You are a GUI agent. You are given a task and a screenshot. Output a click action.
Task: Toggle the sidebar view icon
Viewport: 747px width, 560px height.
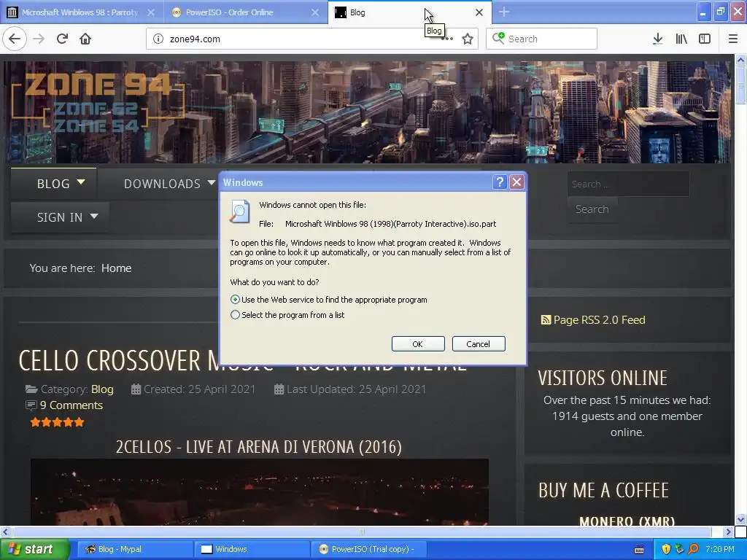[705, 39]
